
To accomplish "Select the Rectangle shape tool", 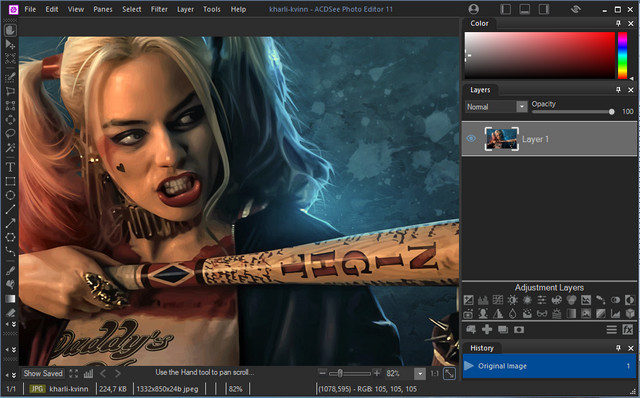I will 10,181.
